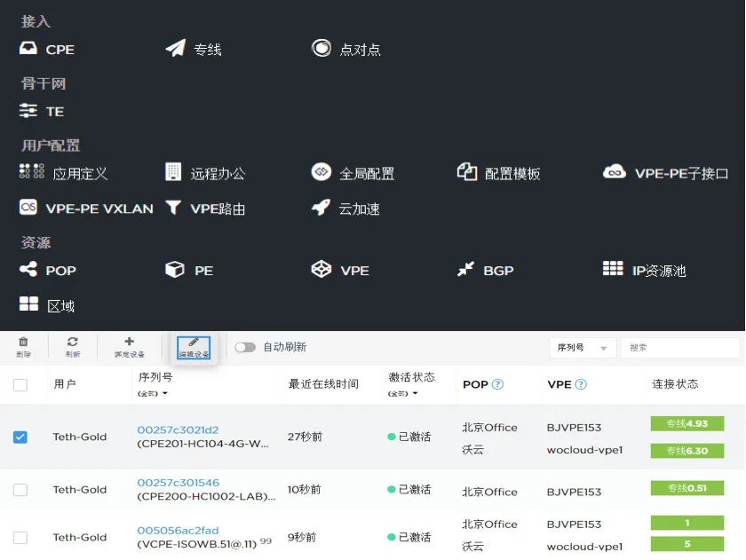Check the row for device 00257c301546
Image resolution: width=746 pixels, height=560 pixels.
[x=20, y=490]
